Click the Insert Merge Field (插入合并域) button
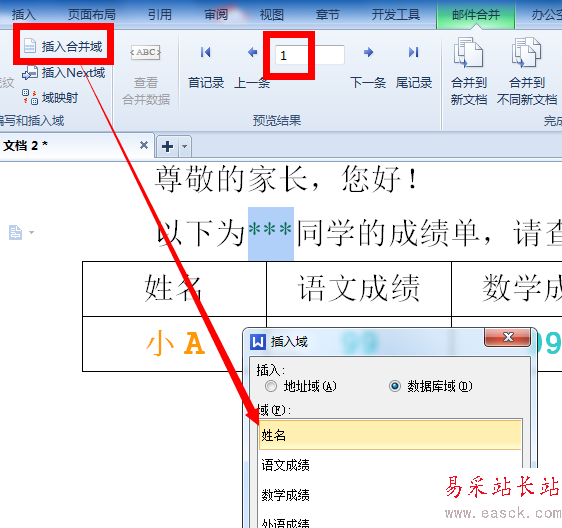562x528 pixels. (63, 46)
